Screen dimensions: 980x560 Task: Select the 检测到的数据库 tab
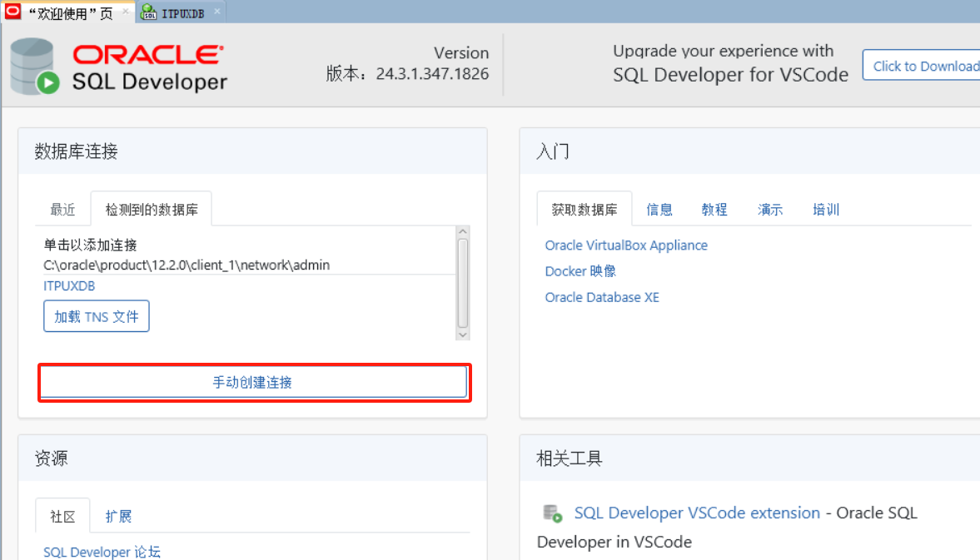152,210
